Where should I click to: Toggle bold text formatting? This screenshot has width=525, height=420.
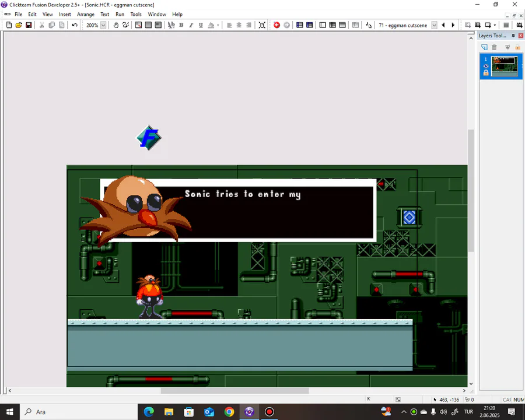(181, 25)
